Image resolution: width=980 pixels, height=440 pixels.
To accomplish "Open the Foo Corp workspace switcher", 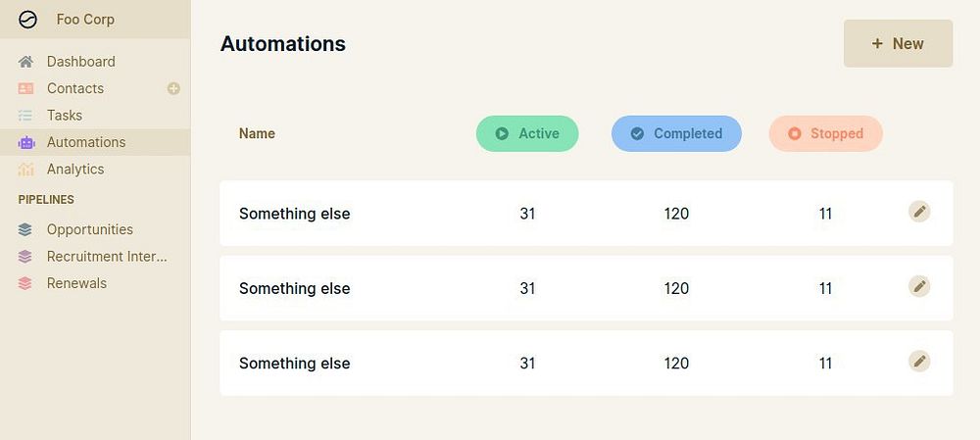I will pyautogui.click(x=85, y=20).
